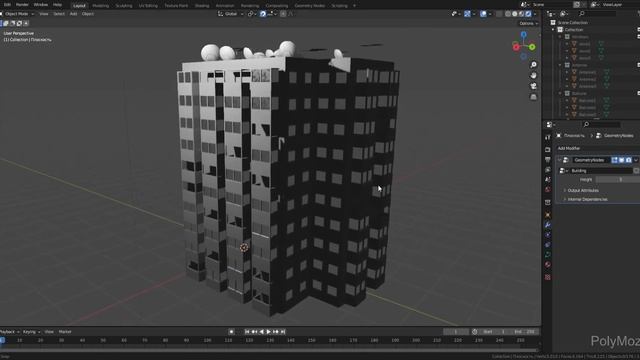The height and width of the screenshot is (360, 640).
Task: Open the Window menu
Action: 41,5
